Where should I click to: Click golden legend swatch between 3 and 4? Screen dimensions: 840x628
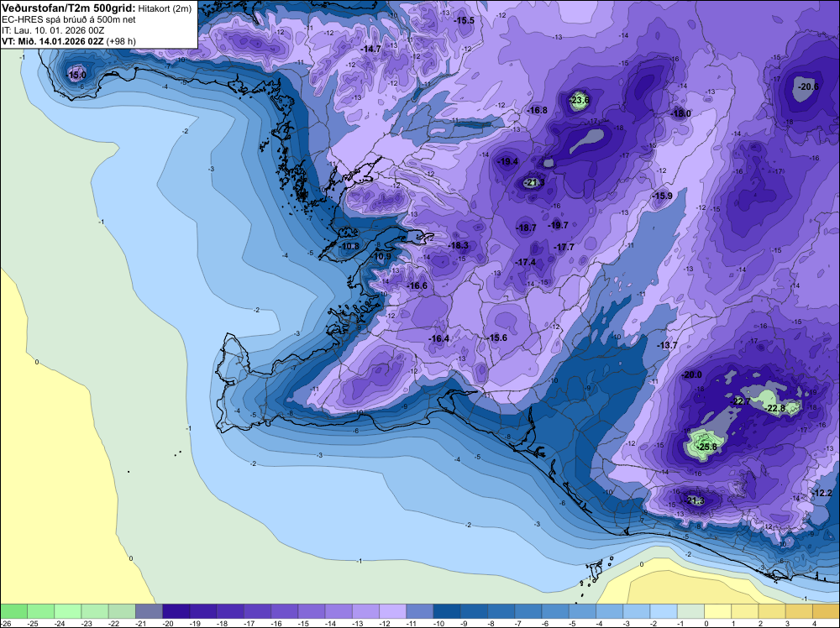(799, 611)
